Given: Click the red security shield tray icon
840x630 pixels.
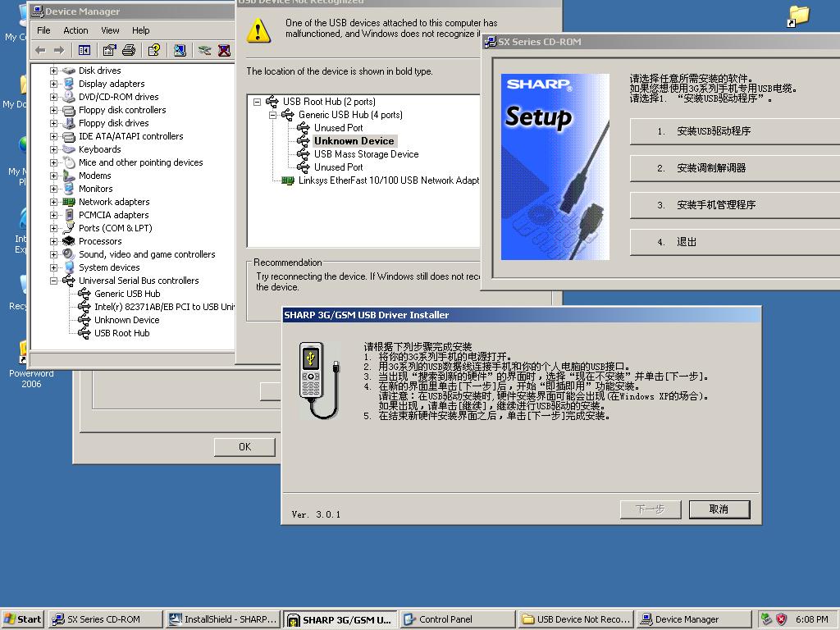Looking at the screenshot, I should tap(781, 619).
